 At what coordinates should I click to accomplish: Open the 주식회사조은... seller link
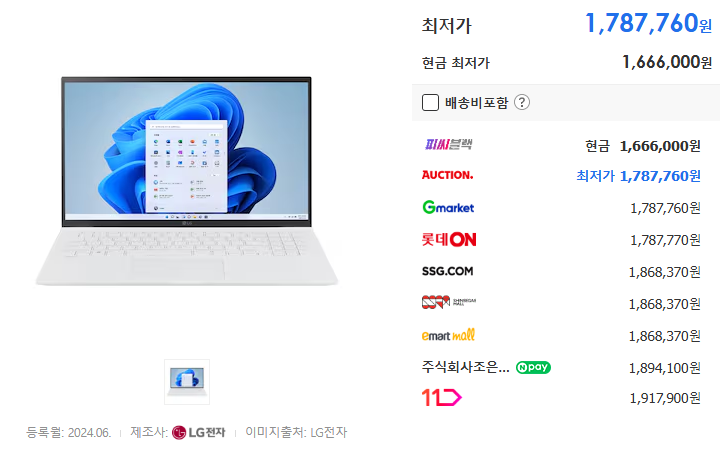click(x=466, y=367)
